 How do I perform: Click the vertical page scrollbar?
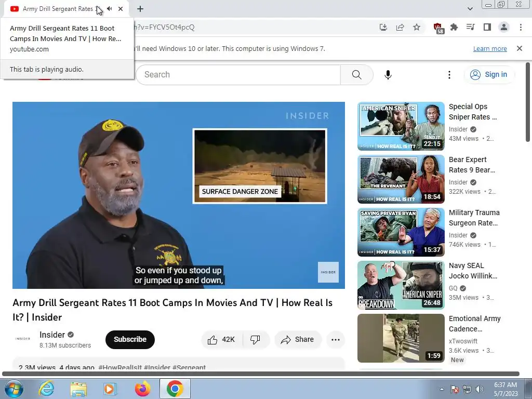pos(528,102)
